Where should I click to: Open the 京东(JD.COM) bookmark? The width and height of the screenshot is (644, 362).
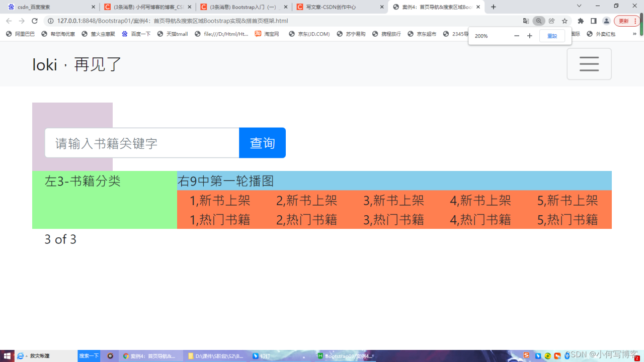click(309, 34)
